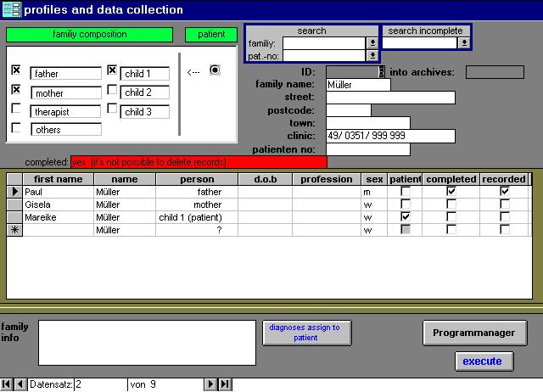Screen dimensions: 543x392
Task: Go to next record arrow
Action: point(210,384)
